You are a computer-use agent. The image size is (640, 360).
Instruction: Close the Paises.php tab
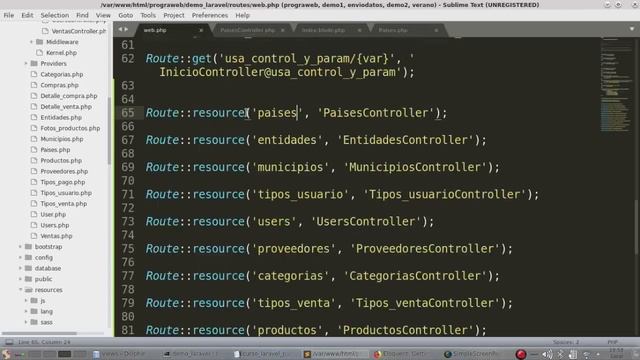click(x=436, y=30)
